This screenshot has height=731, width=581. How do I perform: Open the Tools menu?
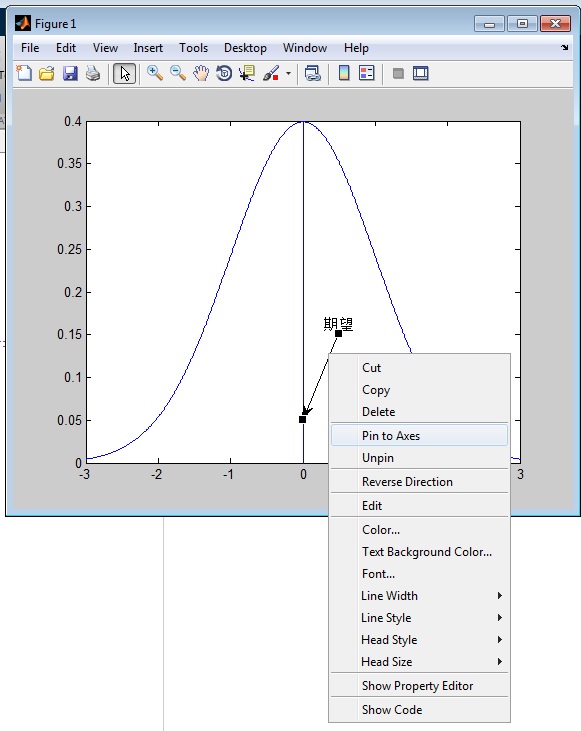(194, 48)
